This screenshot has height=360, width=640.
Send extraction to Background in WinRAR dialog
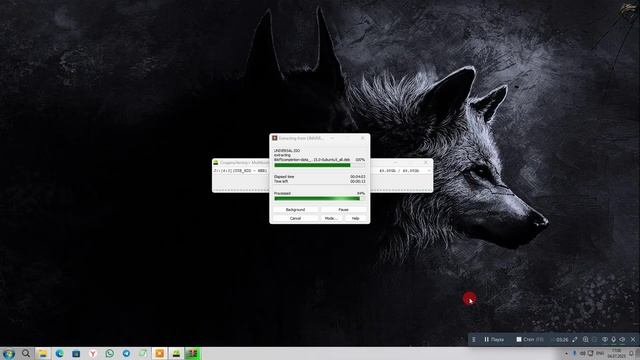pos(296,209)
